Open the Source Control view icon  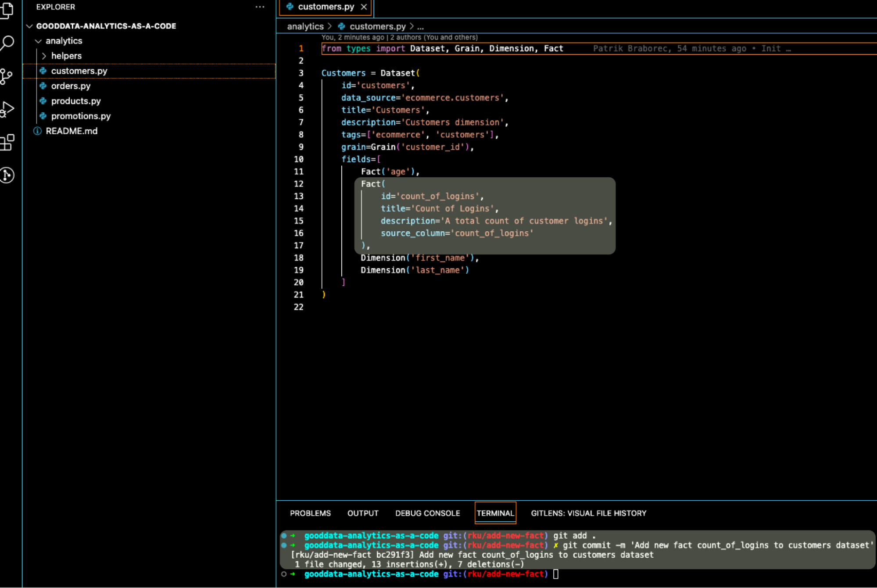[7, 76]
